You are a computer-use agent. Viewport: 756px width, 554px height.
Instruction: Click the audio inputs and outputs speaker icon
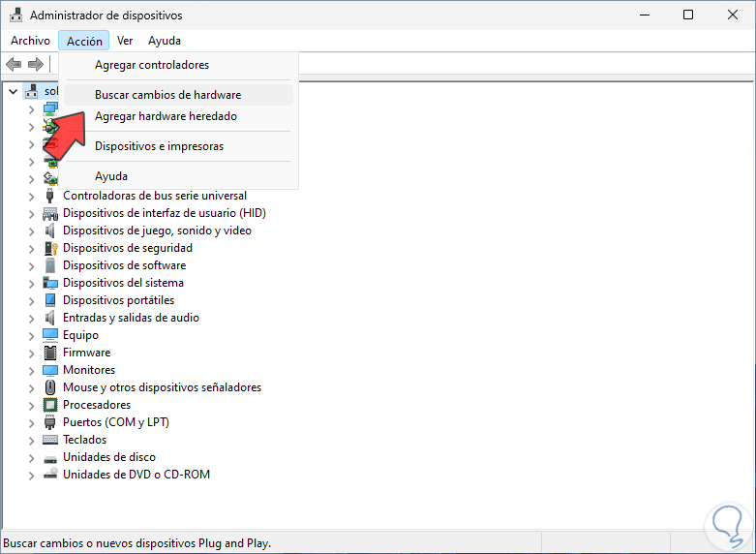pyautogui.click(x=49, y=318)
